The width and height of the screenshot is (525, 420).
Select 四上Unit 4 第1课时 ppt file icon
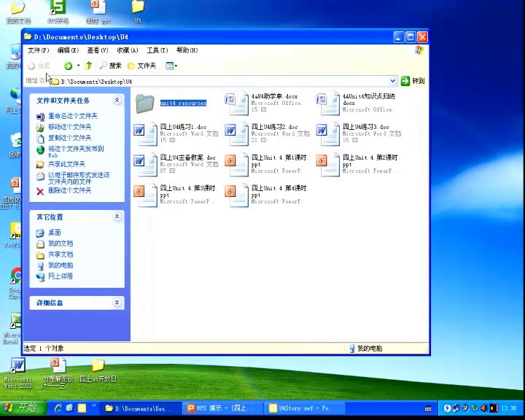(x=232, y=163)
